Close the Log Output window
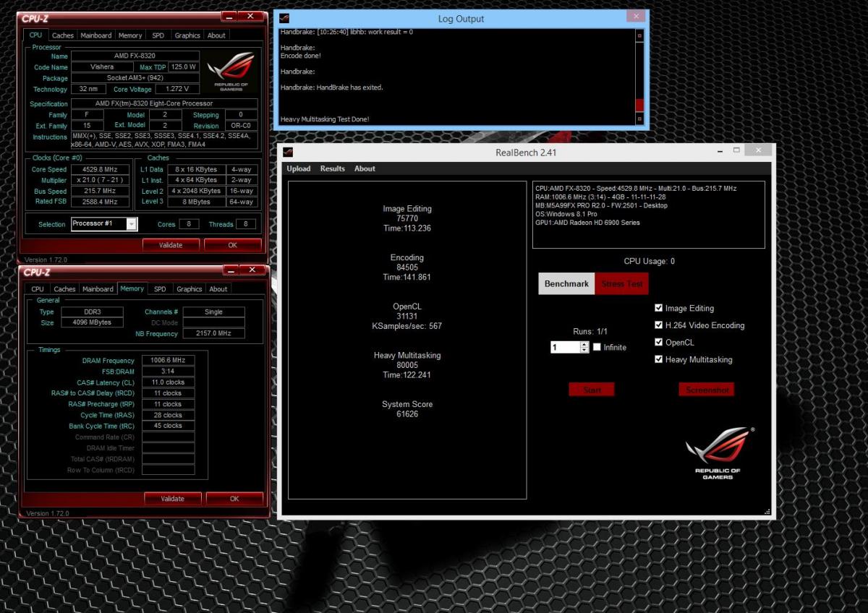Image resolution: width=868 pixels, height=613 pixels. tap(635, 15)
